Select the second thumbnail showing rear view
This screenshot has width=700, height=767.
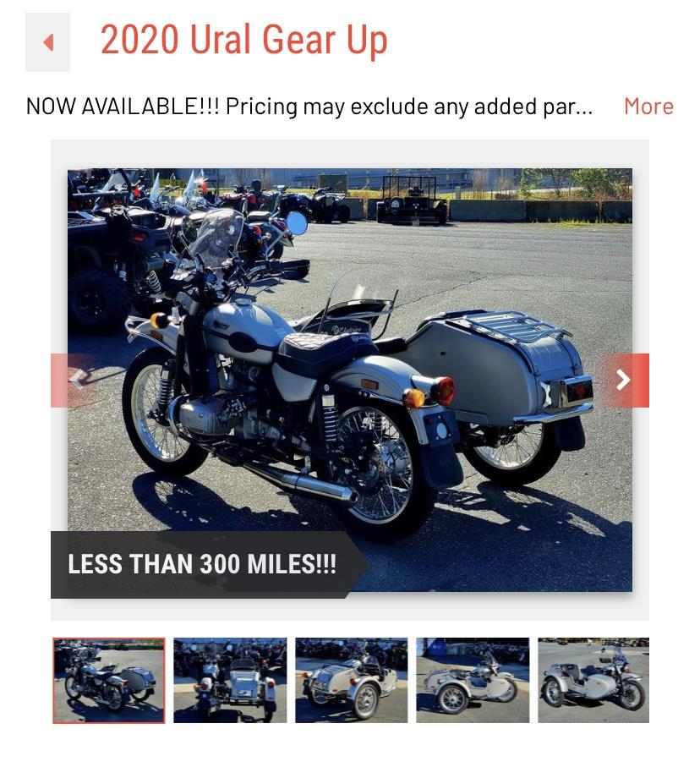[230, 680]
